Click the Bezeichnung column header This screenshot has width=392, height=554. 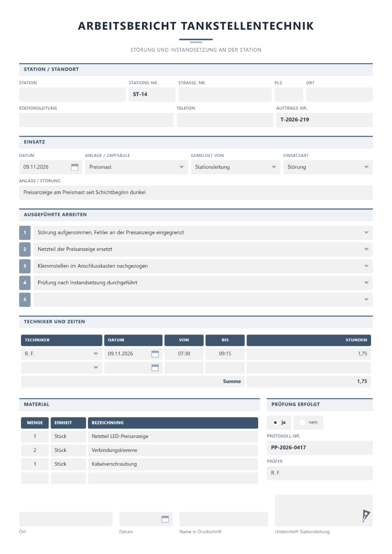173,423
